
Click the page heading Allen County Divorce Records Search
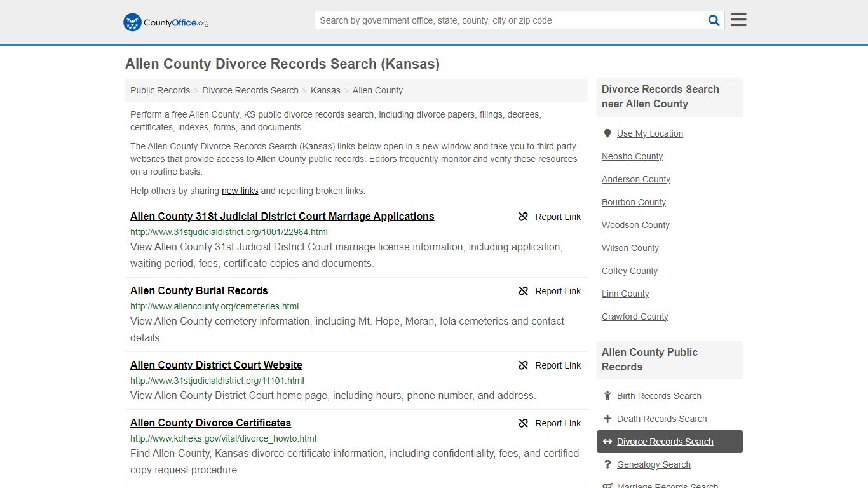click(x=282, y=64)
